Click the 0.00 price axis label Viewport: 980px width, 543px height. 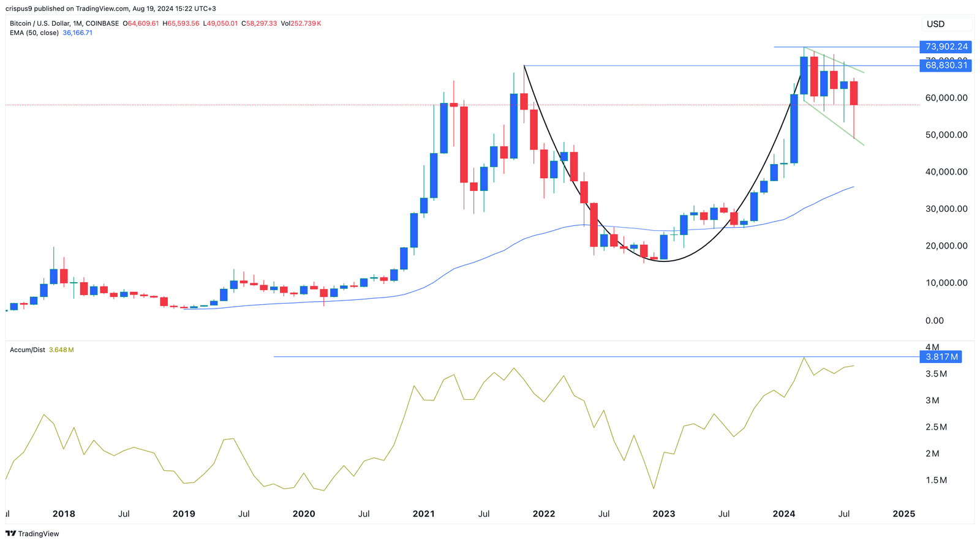935,320
